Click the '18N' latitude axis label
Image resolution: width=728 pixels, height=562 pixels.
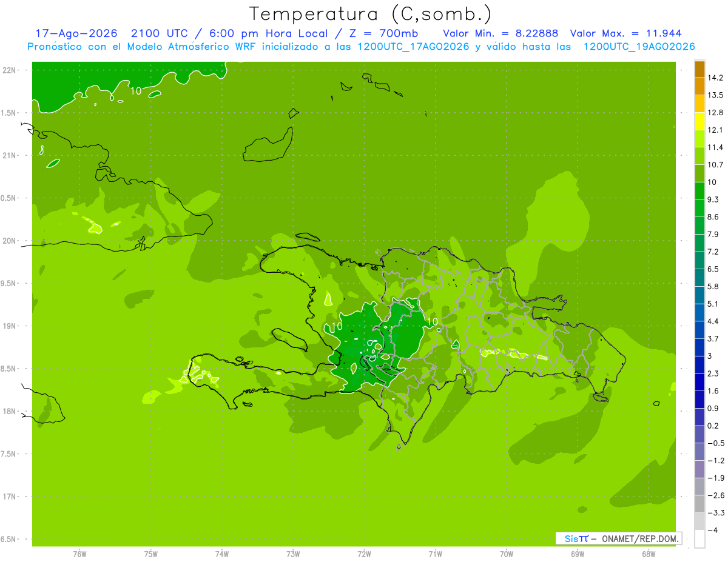pos(10,412)
